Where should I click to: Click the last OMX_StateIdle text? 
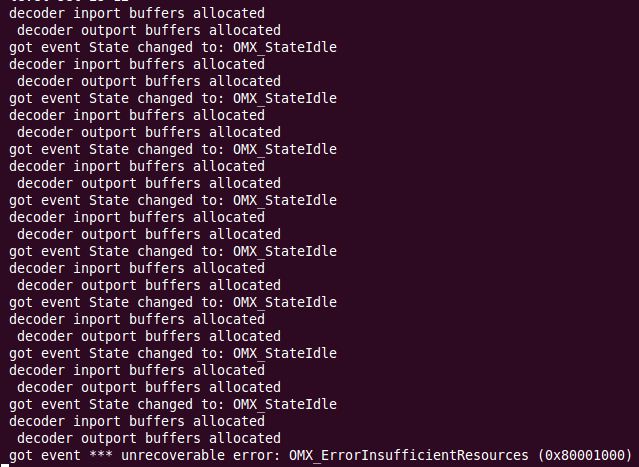pos(285,404)
